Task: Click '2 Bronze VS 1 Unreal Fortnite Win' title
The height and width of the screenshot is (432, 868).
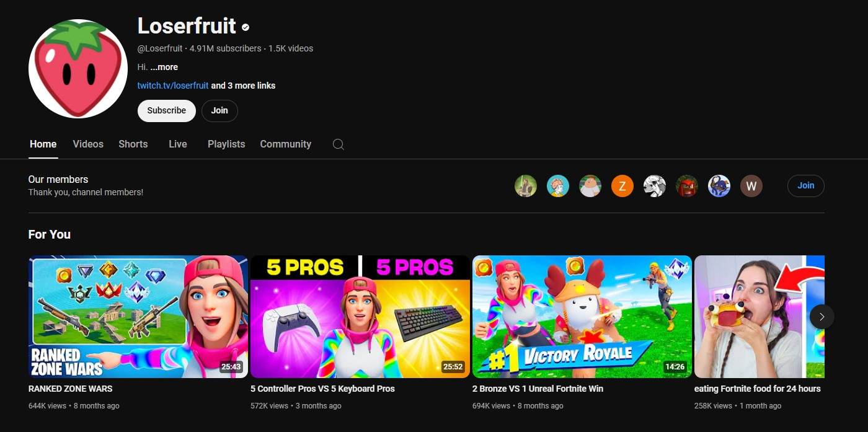Action: [x=538, y=389]
